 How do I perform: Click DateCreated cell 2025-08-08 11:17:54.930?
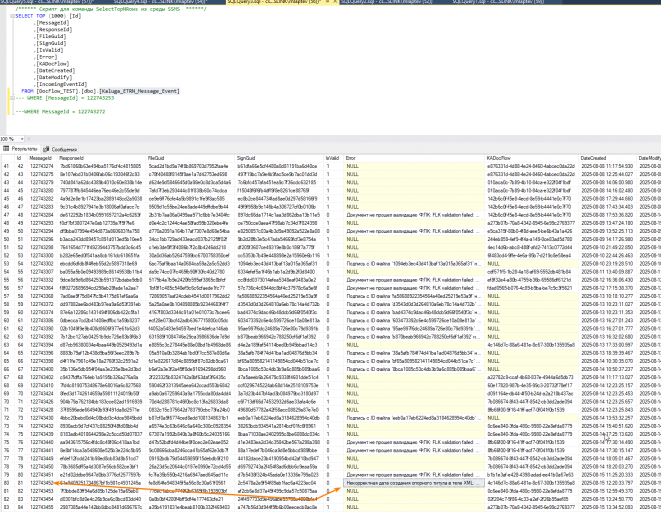click(x=607, y=166)
